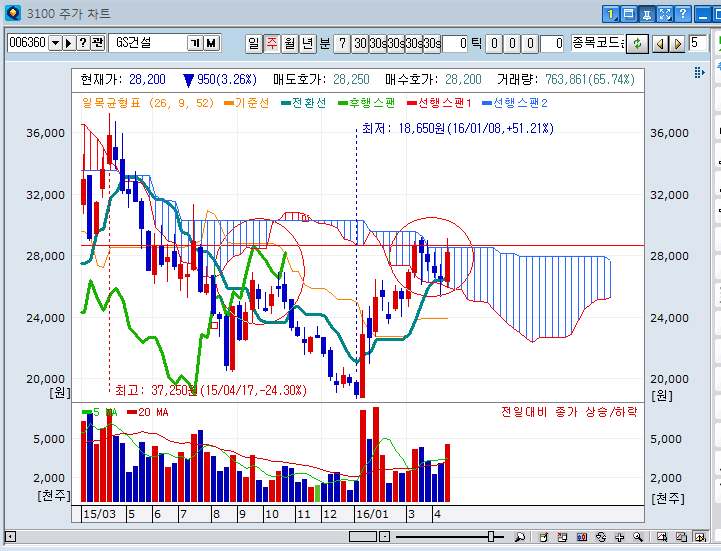Screen dimensions: 721x551
Task: Click the yellow left arrow navigation icon
Action: coord(659,43)
